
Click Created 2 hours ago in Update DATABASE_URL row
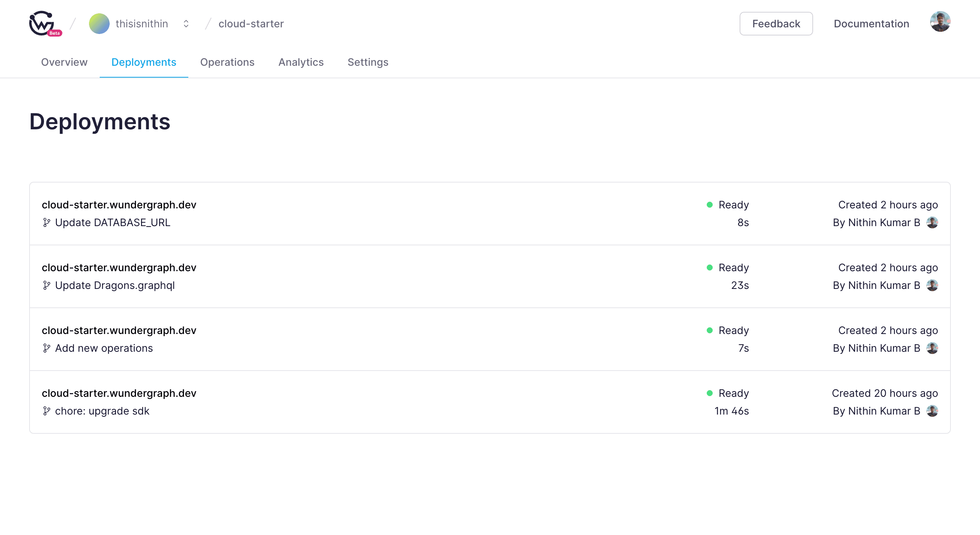(x=888, y=205)
